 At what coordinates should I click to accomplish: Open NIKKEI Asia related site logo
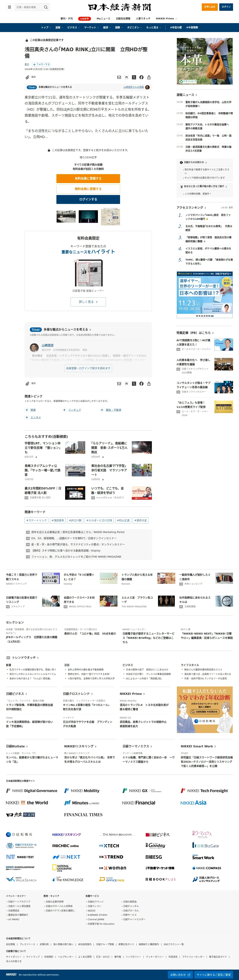click(x=193, y=803)
